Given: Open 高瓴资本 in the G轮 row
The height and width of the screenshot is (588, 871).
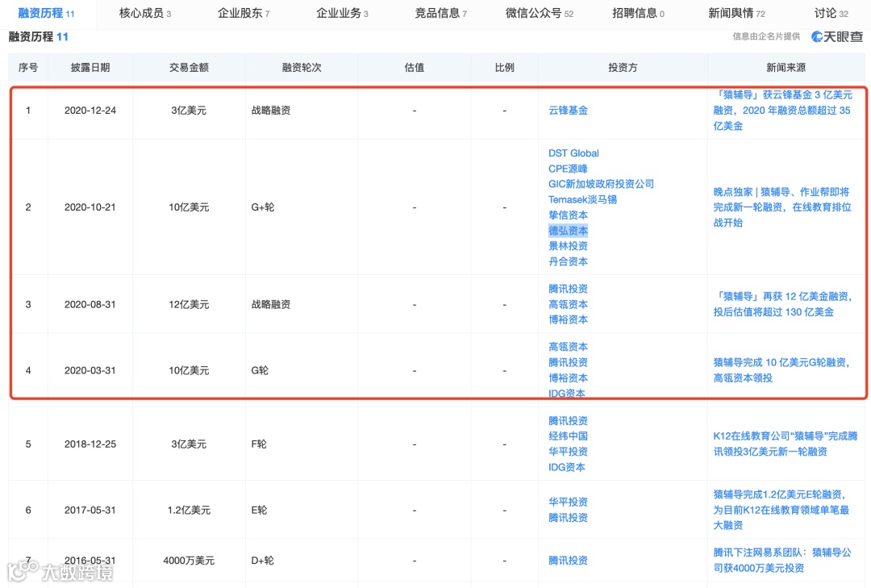Looking at the screenshot, I should pos(568,347).
